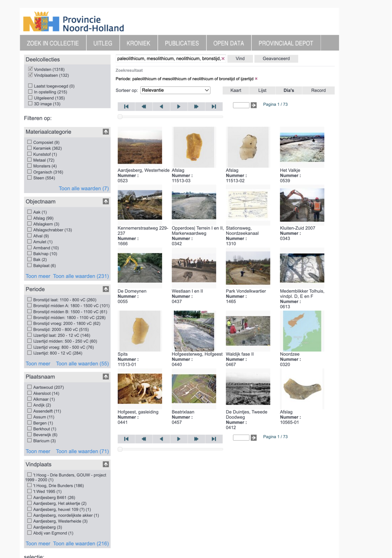Uncheck the Vondsten checkbox
The height and width of the screenshot is (558, 392).
[x=30, y=69]
